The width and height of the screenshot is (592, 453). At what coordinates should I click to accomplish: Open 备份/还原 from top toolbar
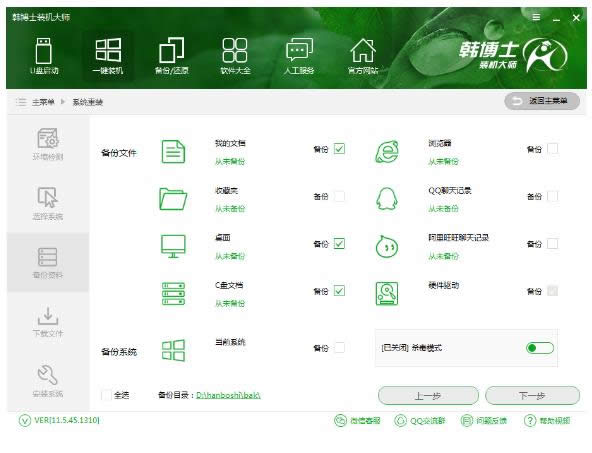click(171, 56)
